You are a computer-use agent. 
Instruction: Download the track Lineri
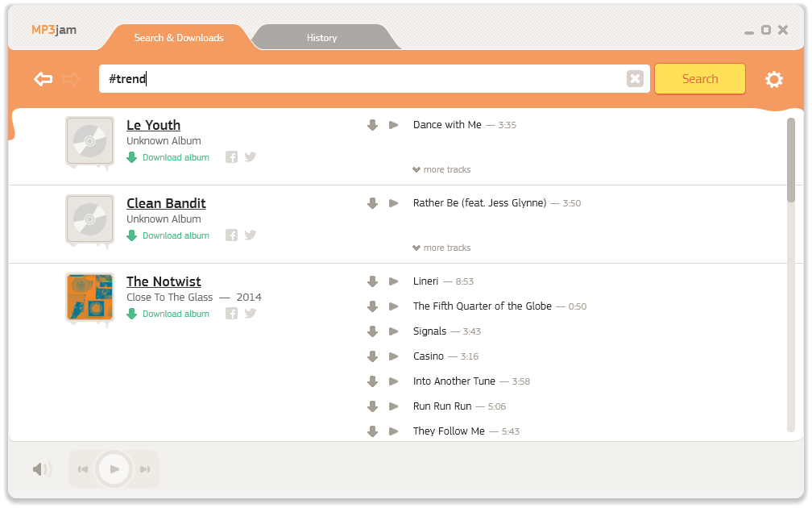(x=372, y=281)
